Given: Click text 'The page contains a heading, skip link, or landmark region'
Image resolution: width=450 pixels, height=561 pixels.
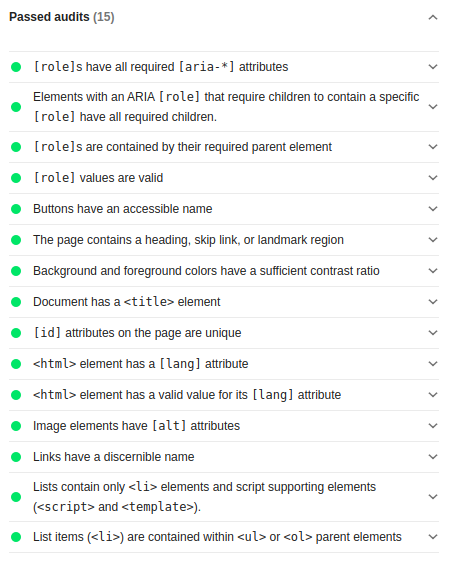Looking at the screenshot, I should click(x=189, y=240).
